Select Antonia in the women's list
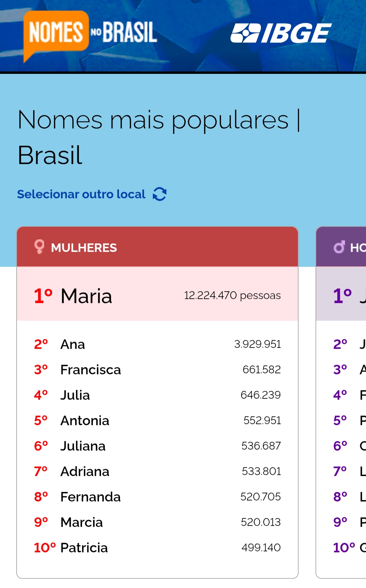 85,421
